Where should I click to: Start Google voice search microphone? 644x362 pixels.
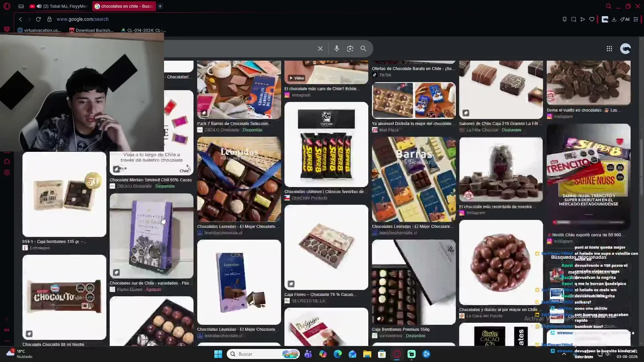click(x=337, y=48)
